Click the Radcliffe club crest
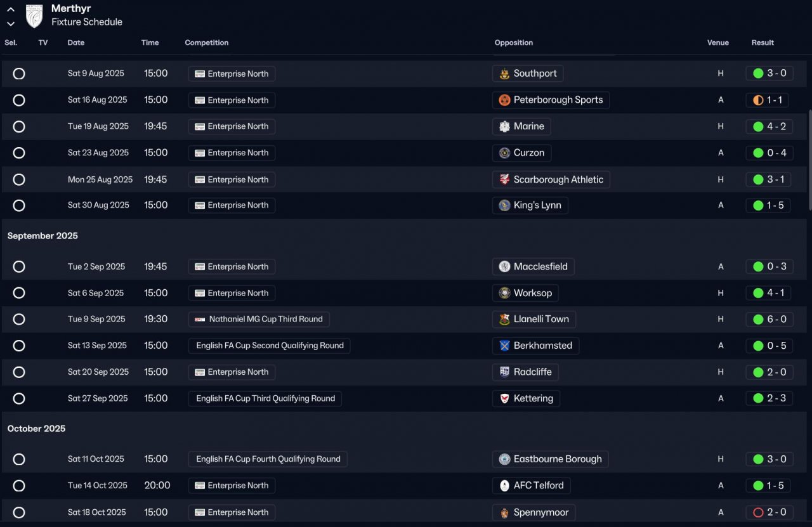 pos(504,372)
